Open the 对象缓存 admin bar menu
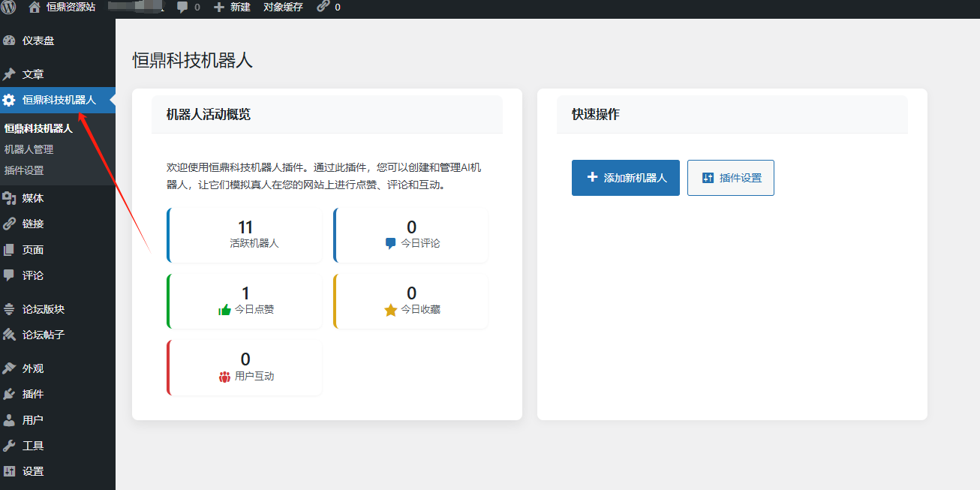The image size is (980, 490). (284, 7)
